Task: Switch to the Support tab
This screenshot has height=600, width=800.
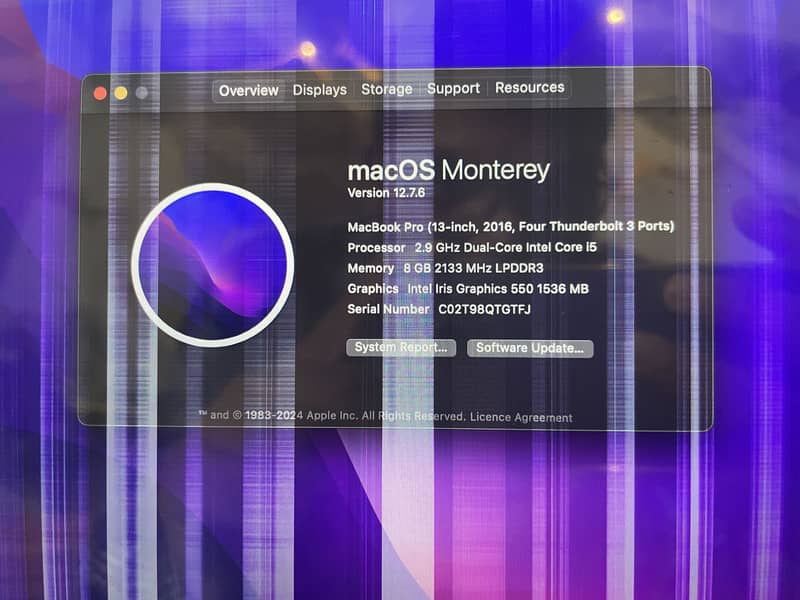Action: tap(454, 89)
